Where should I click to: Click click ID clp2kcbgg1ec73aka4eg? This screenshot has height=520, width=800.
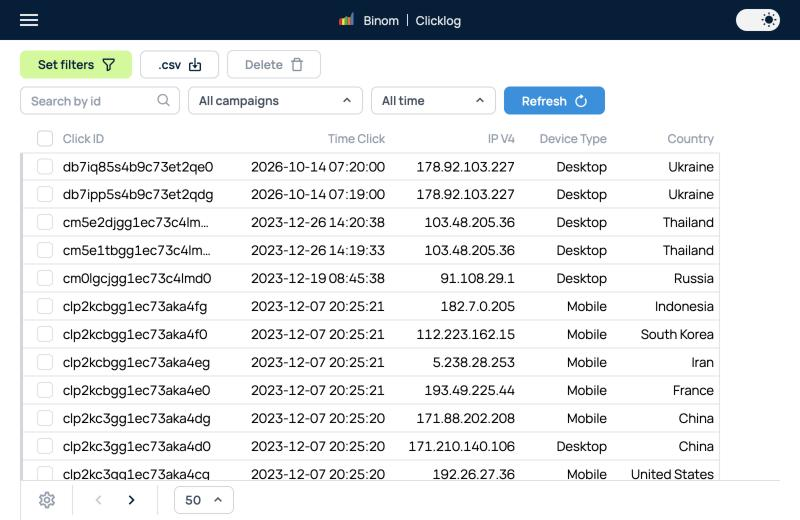(x=136, y=363)
